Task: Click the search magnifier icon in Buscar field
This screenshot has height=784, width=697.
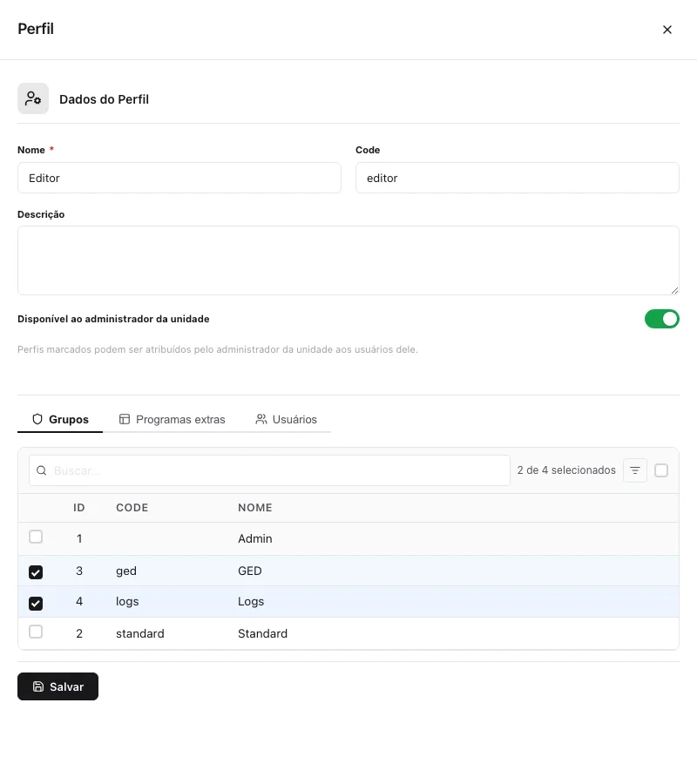Action: click(42, 470)
